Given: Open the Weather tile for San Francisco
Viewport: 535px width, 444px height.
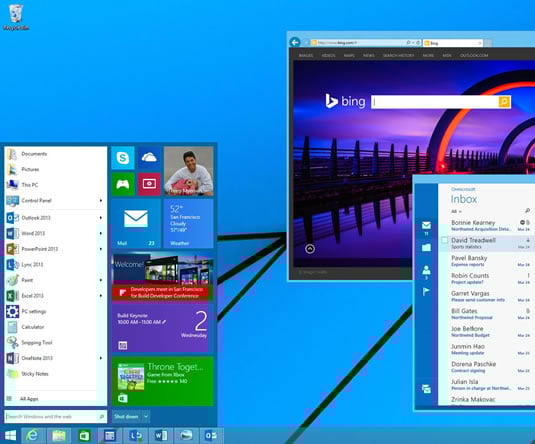Looking at the screenshot, I should [x=189, y=224].
